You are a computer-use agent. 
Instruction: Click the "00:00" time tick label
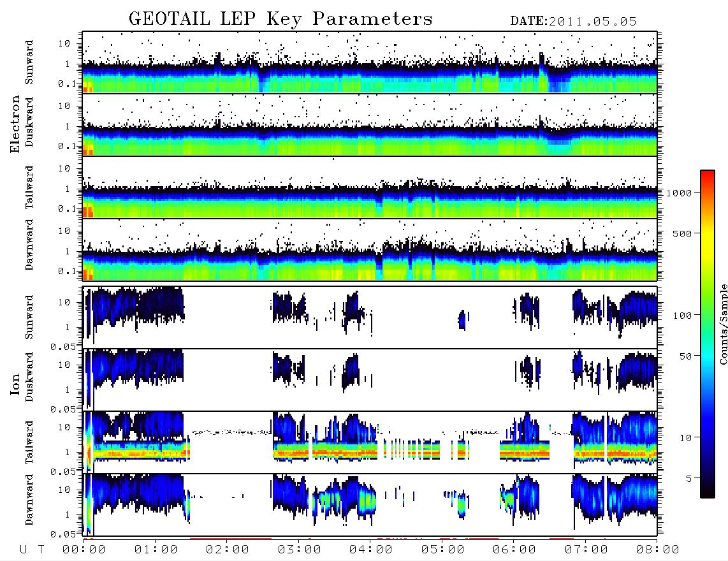click(x=84, y=550)
